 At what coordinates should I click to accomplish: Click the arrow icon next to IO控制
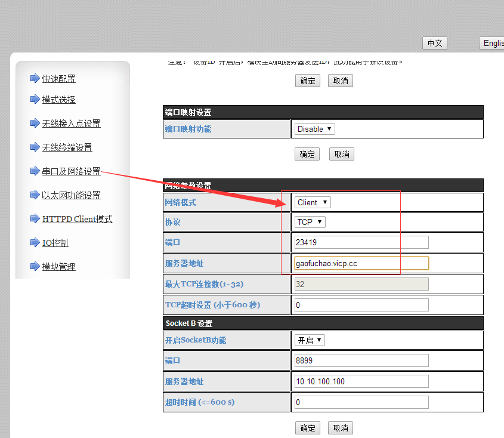click(35, 243)
